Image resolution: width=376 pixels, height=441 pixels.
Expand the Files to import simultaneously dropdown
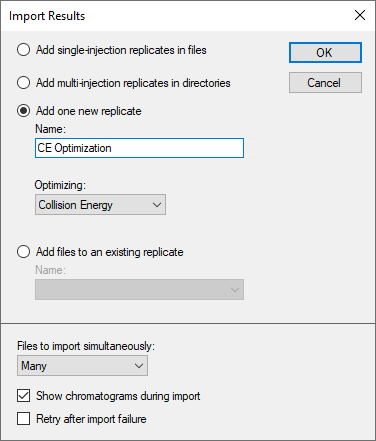click(82, 366)
